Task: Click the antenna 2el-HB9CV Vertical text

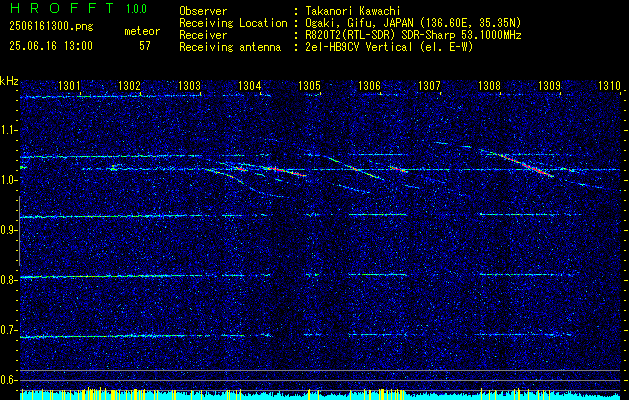Action: click(389, 47)
